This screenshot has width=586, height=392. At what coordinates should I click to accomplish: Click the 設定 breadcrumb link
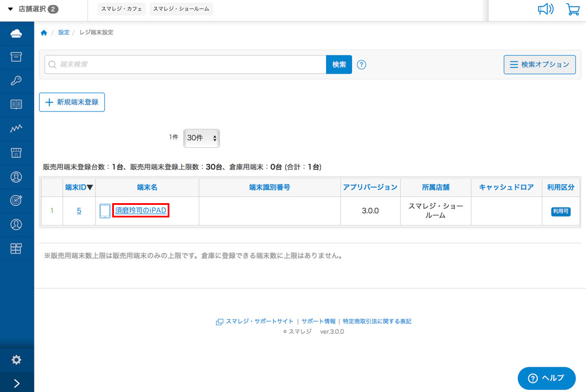pyautogui.click(x=64, y=33)
